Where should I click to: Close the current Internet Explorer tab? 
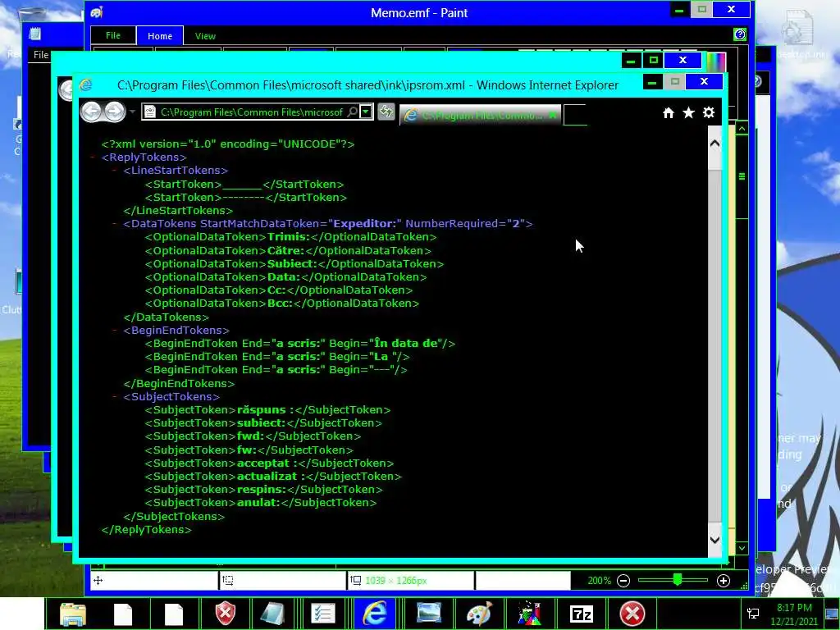tap(552, 115)
